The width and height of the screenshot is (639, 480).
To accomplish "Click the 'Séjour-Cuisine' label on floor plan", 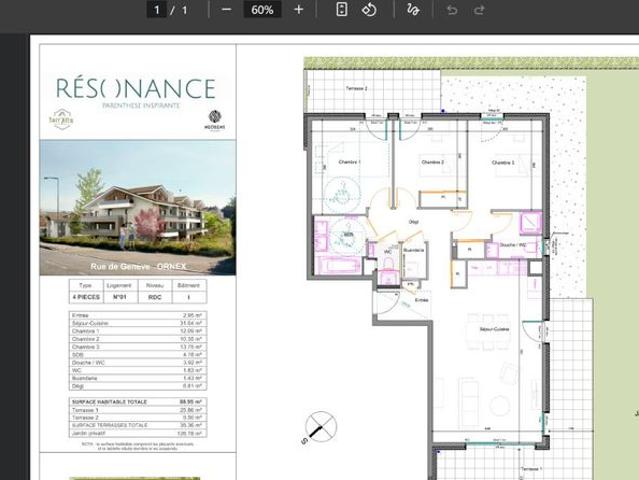I will coord(494,329).
